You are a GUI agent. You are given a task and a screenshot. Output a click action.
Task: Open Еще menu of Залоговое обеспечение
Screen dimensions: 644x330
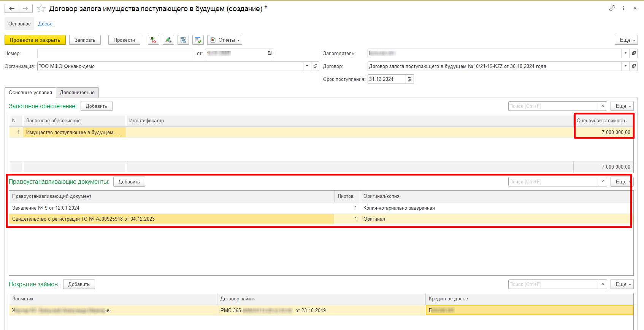[x=622, y=106]
